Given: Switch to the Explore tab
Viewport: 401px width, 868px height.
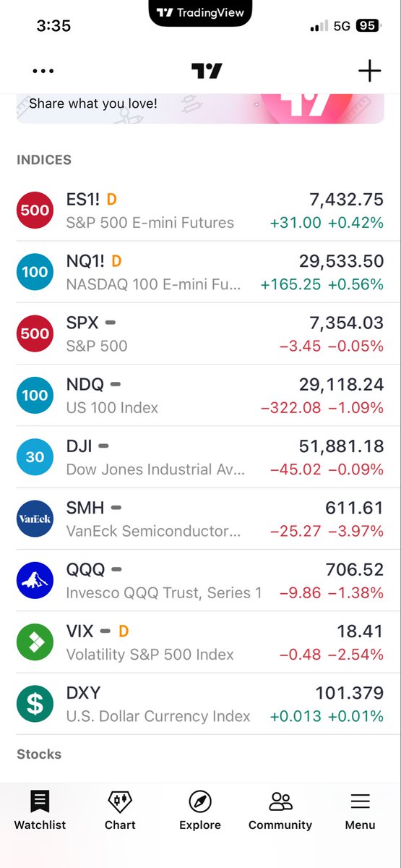Looking at the screenshot, I should tap(200, 810).
